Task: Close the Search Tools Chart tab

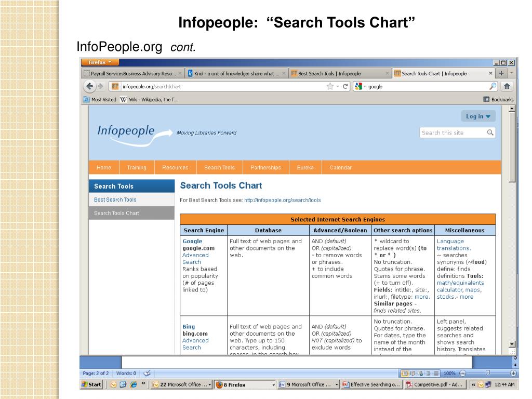Action: click(x=490, y=73)
